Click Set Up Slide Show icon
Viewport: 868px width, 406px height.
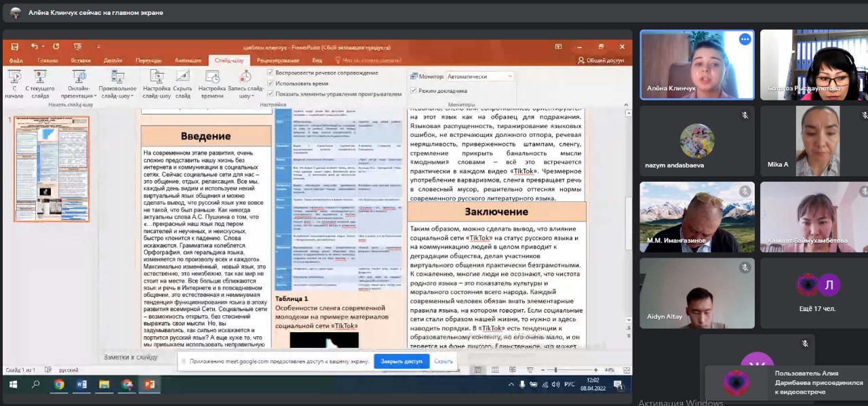[x=157, y=79]
